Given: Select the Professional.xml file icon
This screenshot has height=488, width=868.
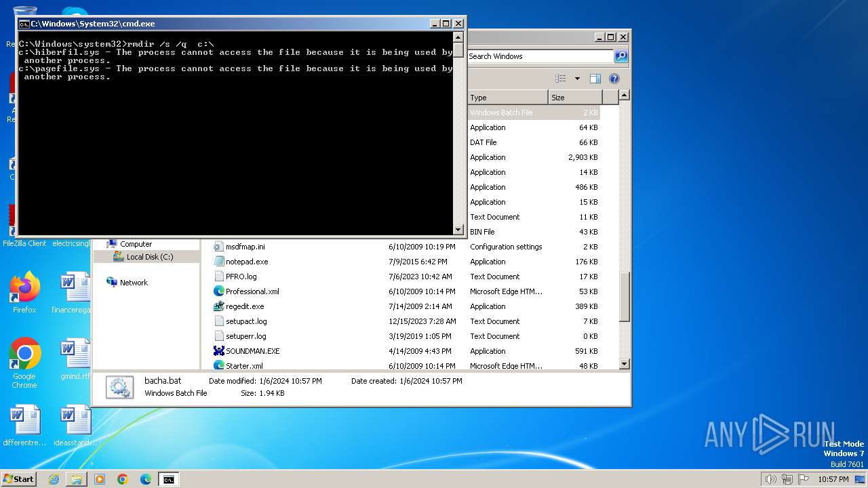Looking at the screenshot, I should (218, 291).
